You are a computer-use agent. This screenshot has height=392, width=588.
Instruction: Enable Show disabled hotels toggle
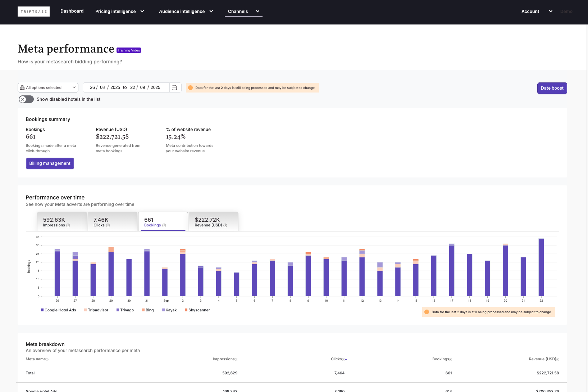tap(26, 99)
